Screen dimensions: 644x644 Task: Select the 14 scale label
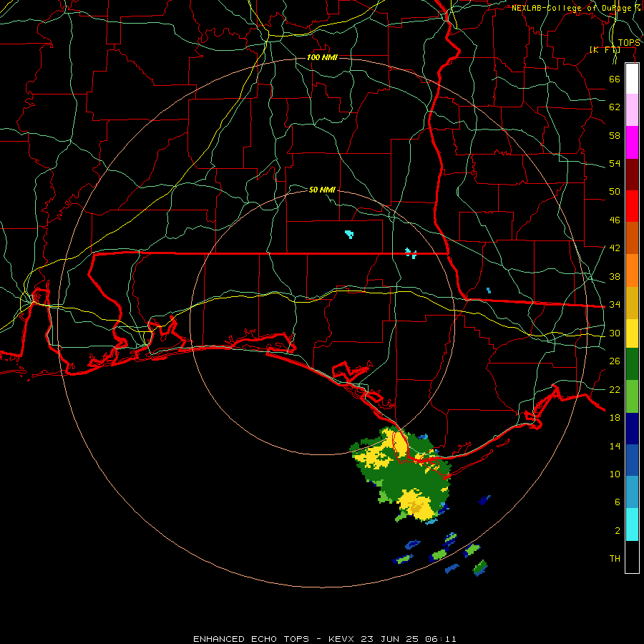tap(615, 446)
